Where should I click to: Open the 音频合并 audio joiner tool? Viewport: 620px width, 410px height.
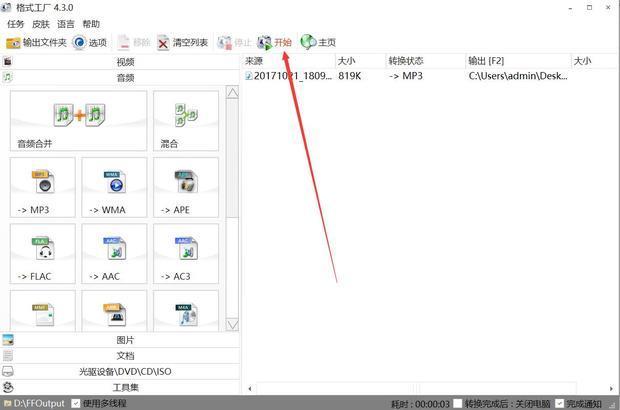point(78,120)
